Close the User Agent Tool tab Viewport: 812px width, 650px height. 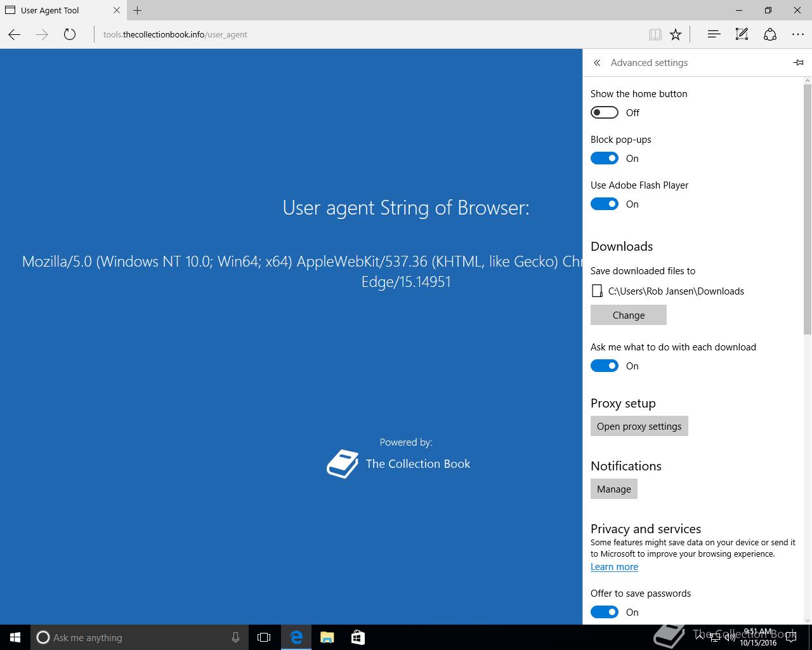[x=117, y=10]
